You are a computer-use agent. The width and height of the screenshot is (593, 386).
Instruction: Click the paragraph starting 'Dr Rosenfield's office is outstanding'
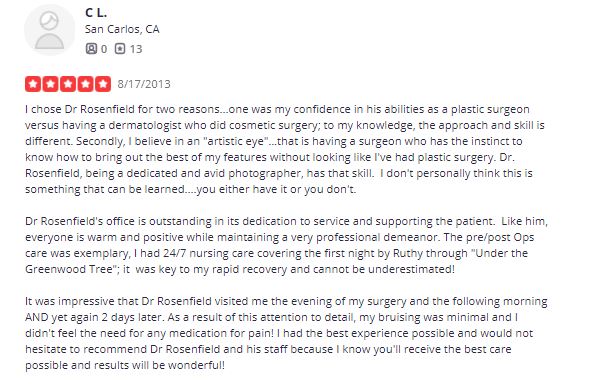pyautogui.click(x=286, y=245)
